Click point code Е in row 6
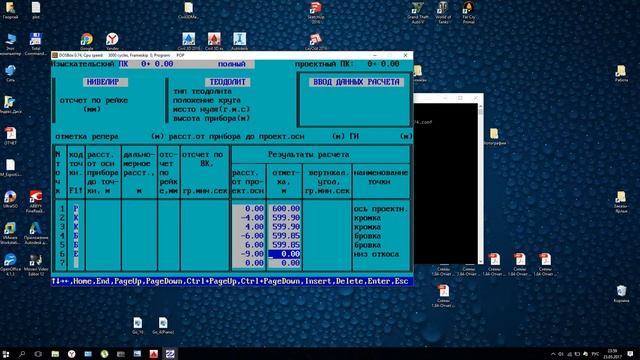This screenshot has height=360, width=640. click(76, 254)
